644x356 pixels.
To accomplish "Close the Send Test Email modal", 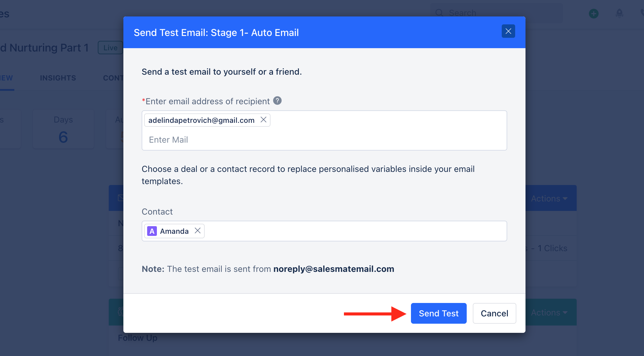I will click(x=508, y=31).
